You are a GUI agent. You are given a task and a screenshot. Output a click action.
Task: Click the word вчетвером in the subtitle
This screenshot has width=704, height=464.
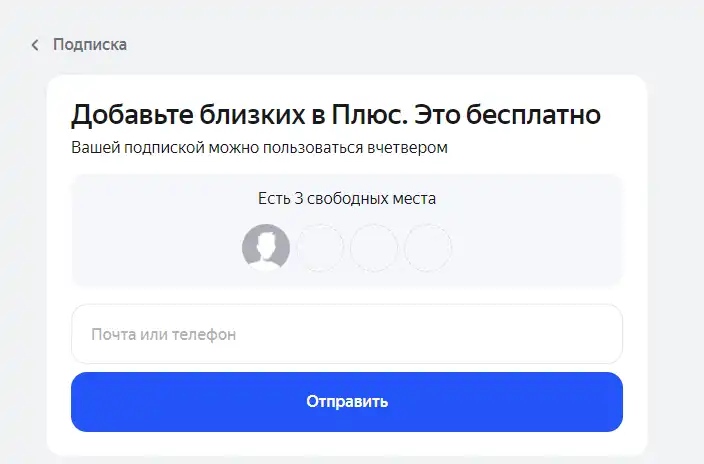(408, 147)
